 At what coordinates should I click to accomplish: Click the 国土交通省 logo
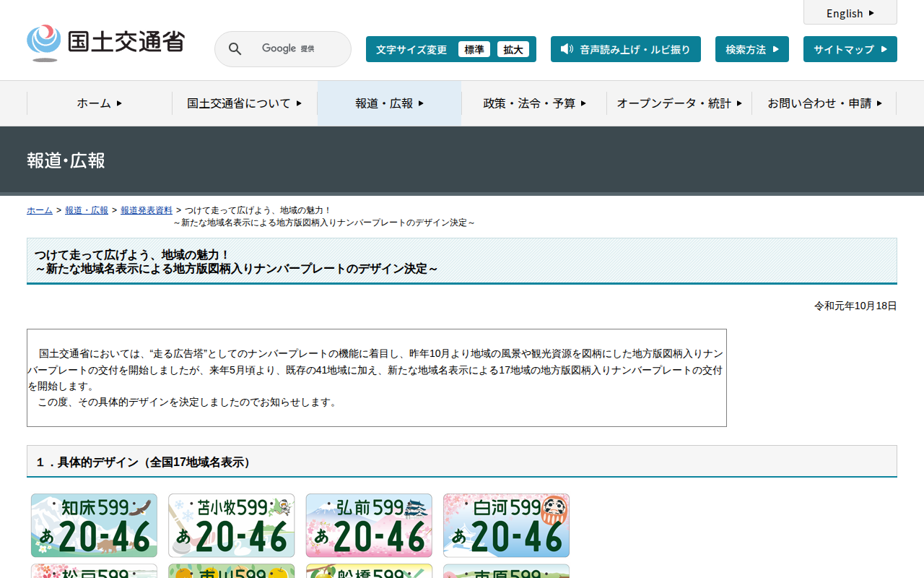[x=105, y=43]
